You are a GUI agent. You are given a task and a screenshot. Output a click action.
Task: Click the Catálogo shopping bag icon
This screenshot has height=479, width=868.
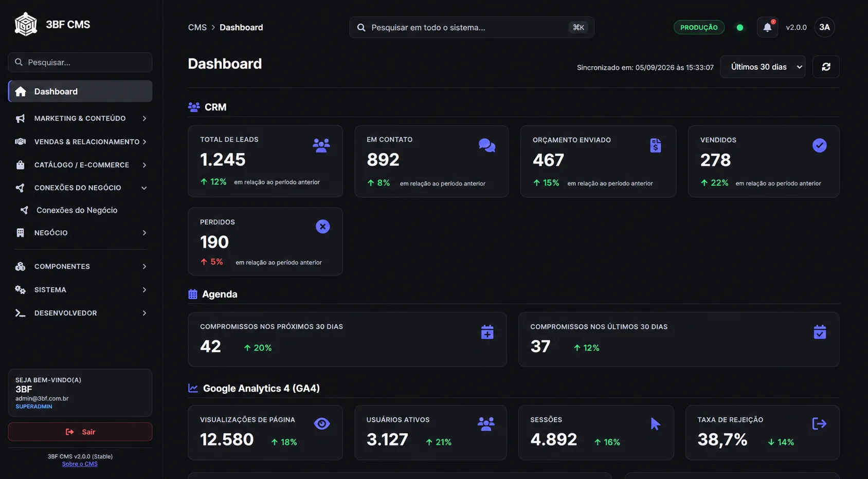pos(20,165)
